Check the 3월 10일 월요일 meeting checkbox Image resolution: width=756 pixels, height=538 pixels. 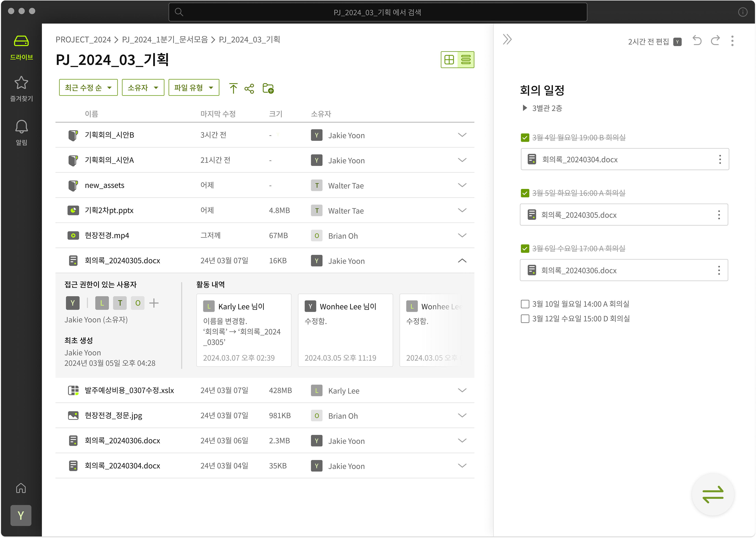click(525, 304)
